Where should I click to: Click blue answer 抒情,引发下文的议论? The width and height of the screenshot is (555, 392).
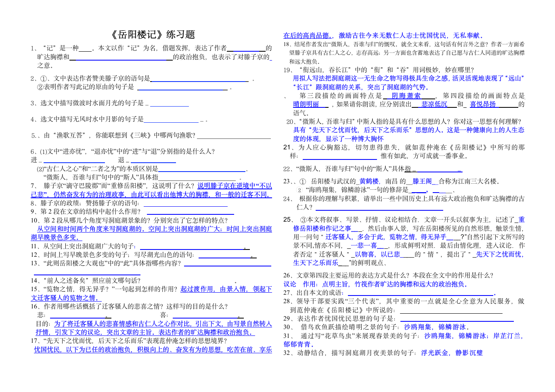pyautogui.click(x=145, y=332)
